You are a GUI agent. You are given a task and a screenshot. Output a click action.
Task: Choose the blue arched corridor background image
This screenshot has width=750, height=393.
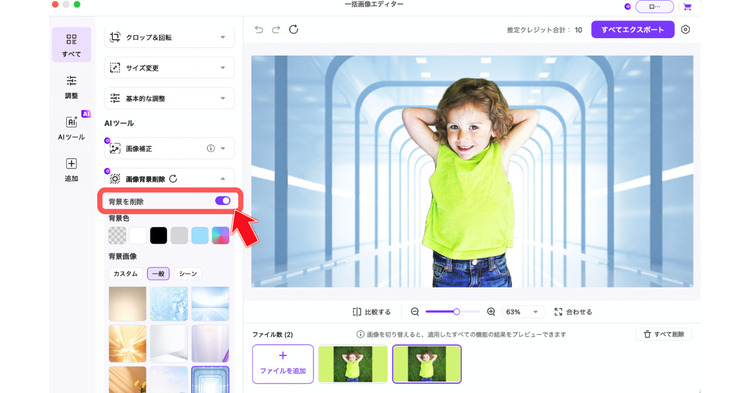tap(210, 380)
